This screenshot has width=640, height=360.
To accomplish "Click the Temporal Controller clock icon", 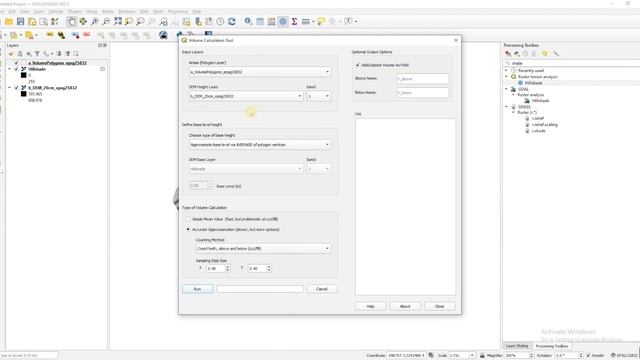I will pos(220,22).
